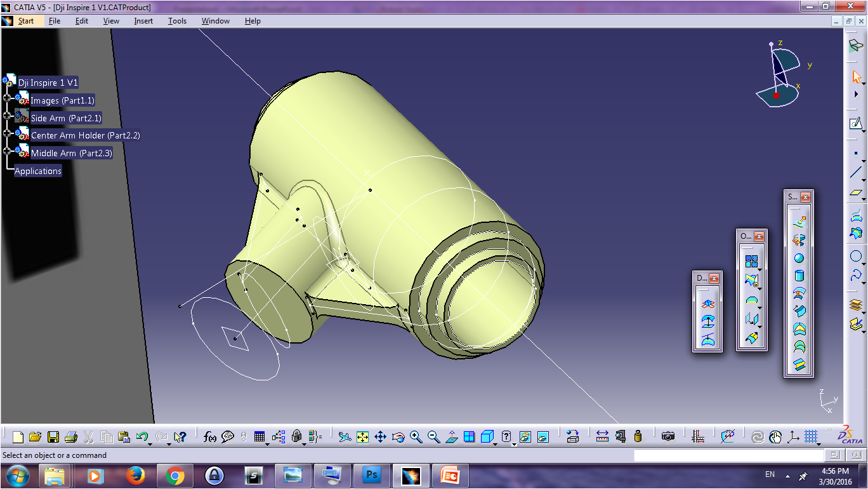
Task: Toggle the grid display icon
Action: point(811,436)
